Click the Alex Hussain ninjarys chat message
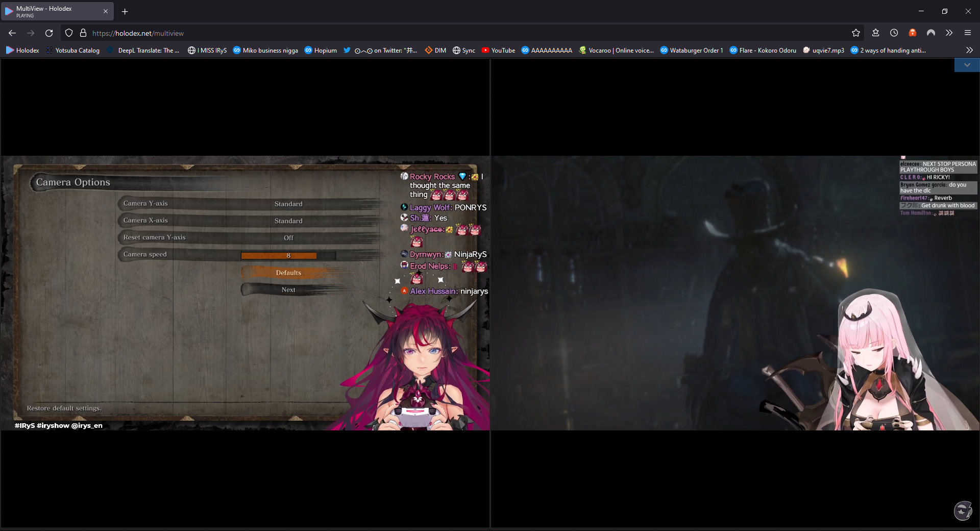 [x=444, y=291]
